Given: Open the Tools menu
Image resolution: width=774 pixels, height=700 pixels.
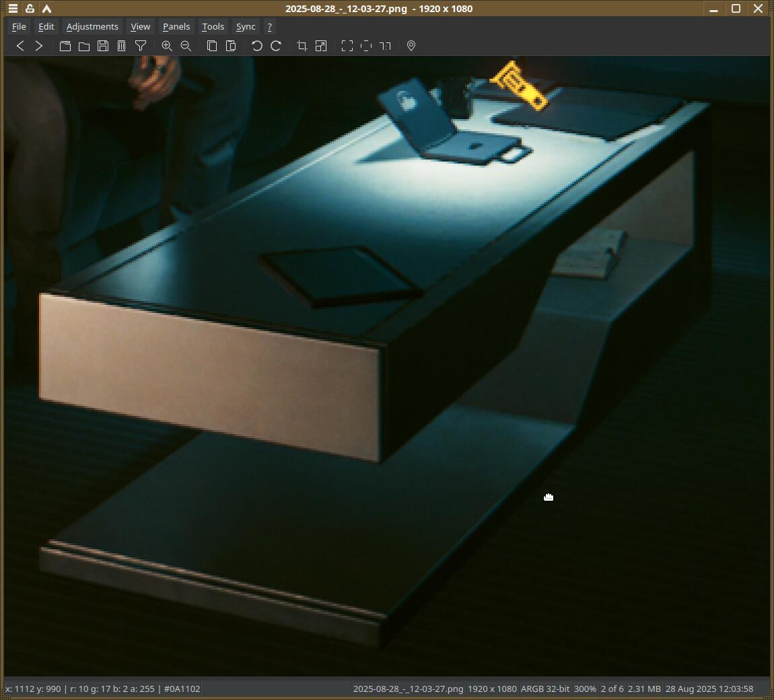Looking at the screenshot, I should click(x=213, y=27).
